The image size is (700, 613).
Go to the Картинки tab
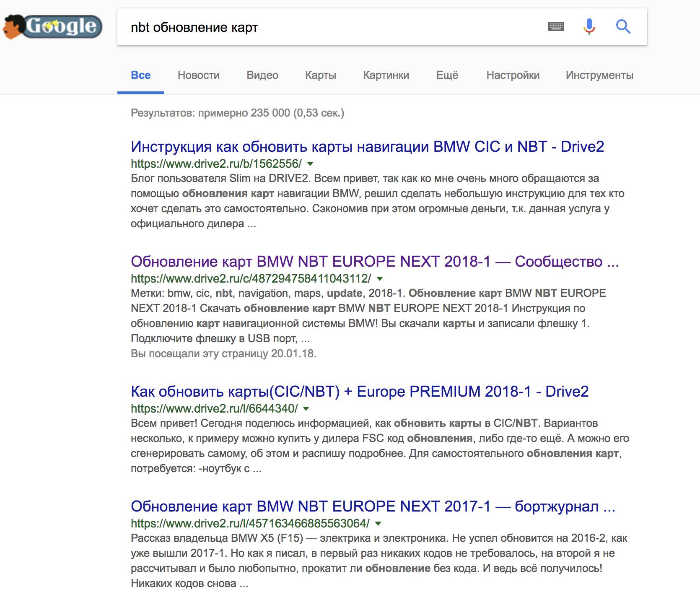point(386,75)
